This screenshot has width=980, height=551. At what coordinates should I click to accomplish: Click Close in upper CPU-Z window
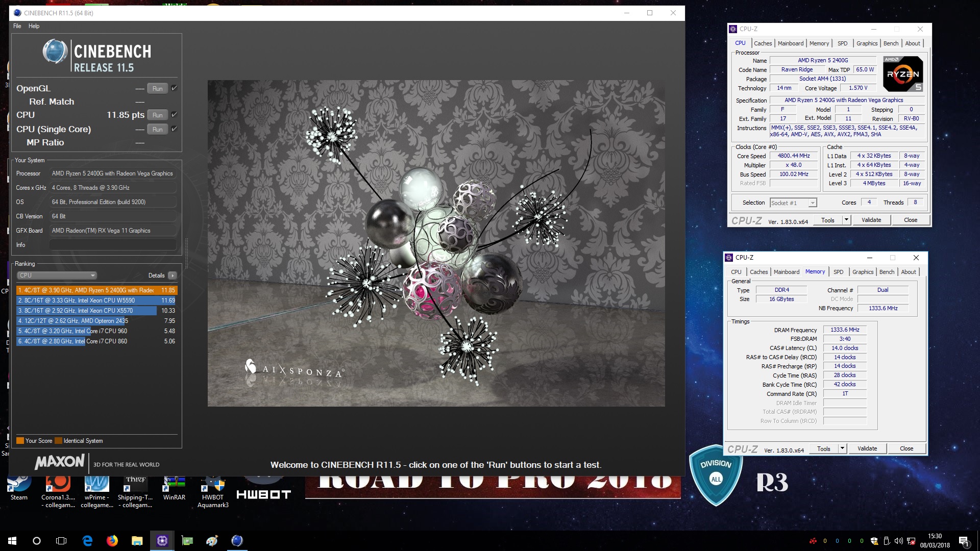click(x=911, y=220)
